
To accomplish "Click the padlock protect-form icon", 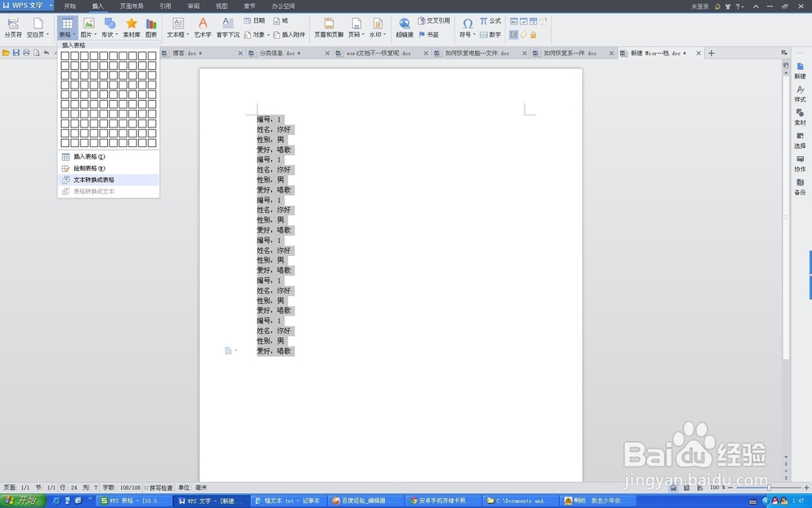I will (x=533, y=35).
